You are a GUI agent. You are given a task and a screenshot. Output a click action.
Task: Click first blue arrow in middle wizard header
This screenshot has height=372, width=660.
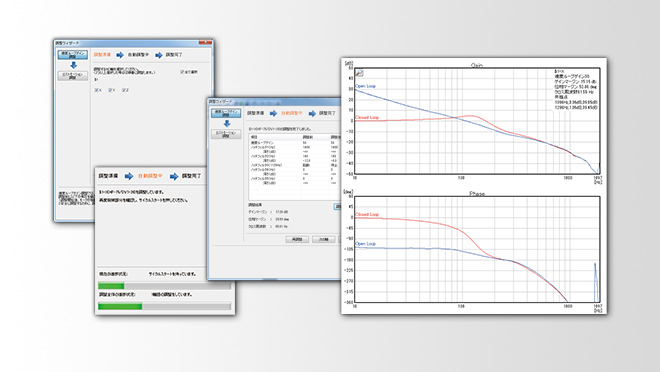pos(274,113)
